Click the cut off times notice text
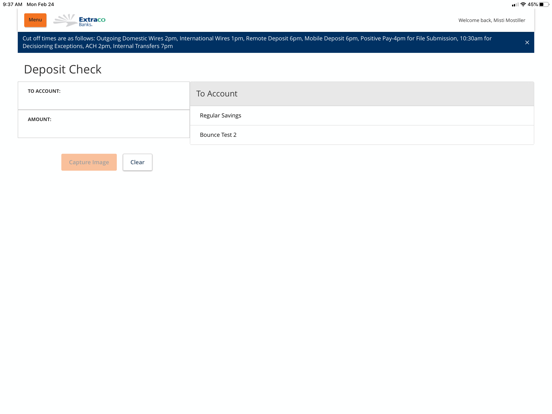 coord(257,42)
